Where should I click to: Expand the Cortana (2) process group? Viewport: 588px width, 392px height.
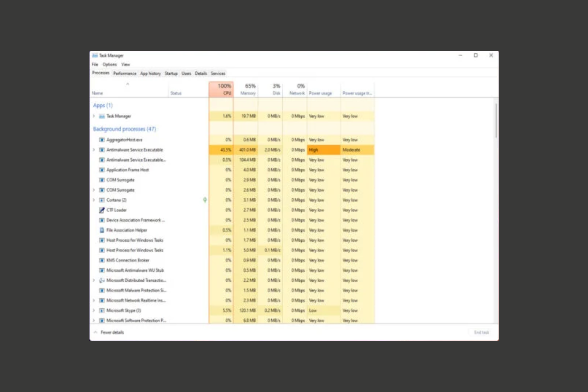(94, 200)
